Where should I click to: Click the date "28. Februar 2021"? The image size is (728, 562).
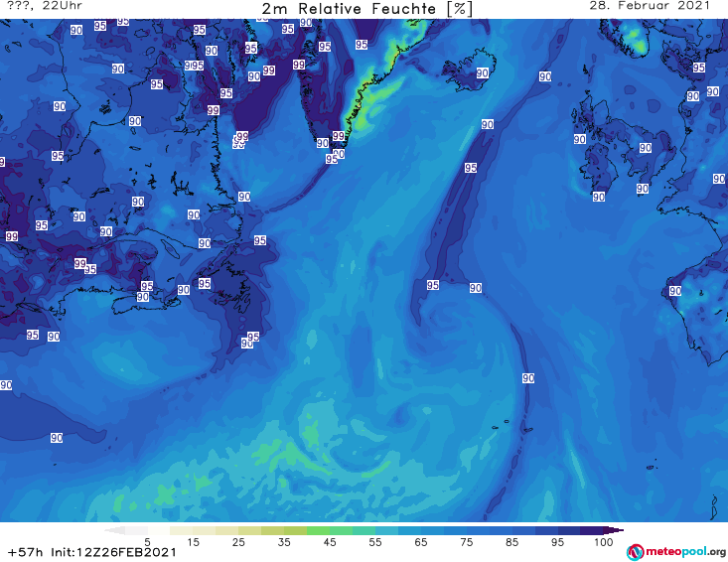pos(650,6)
